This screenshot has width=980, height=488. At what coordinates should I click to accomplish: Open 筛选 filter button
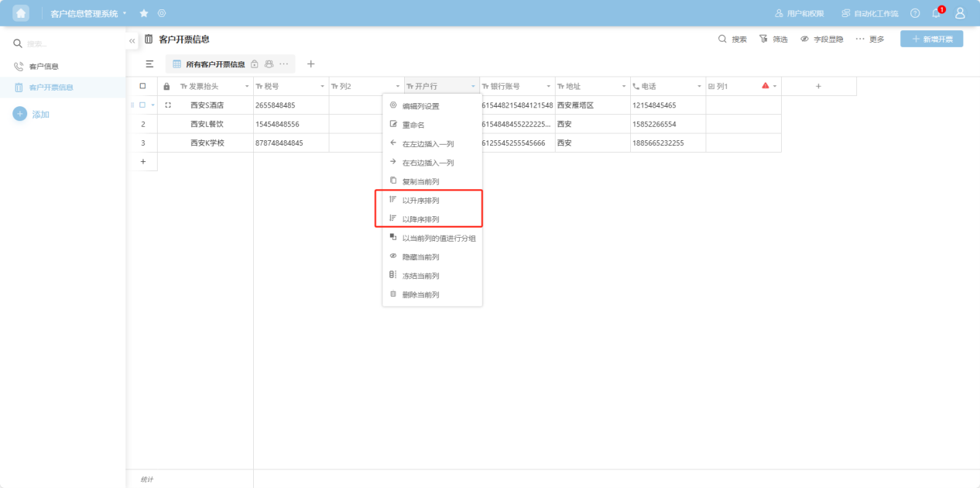[773, 39]
